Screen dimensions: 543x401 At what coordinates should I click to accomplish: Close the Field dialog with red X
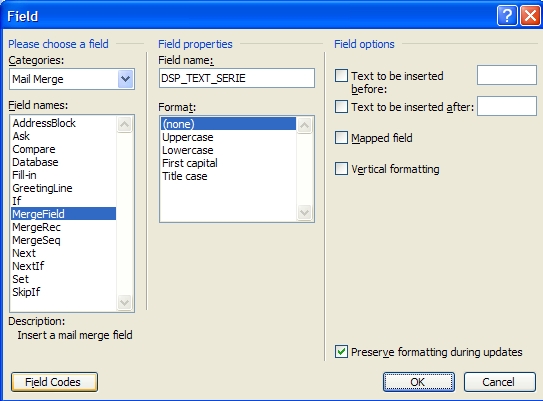(530, 16)
